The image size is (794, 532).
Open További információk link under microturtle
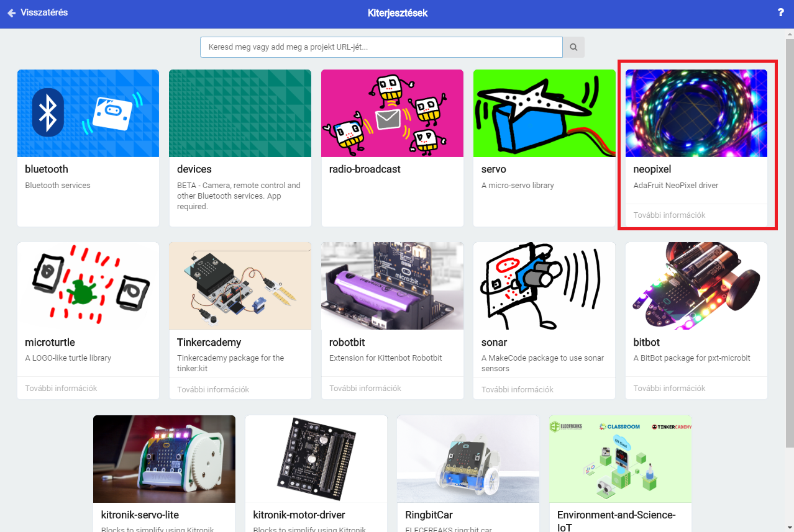(61, 389)
